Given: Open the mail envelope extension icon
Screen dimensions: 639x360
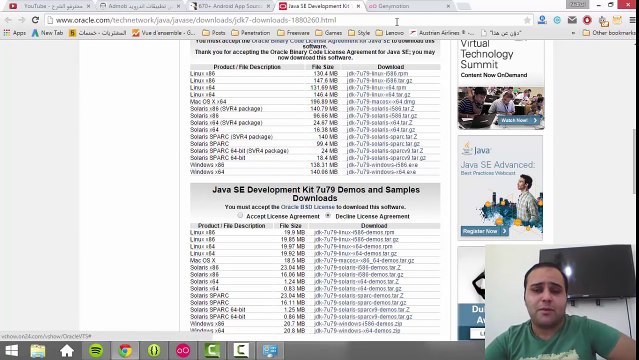Looking at the screenshot, I should [x=572, y=20].
